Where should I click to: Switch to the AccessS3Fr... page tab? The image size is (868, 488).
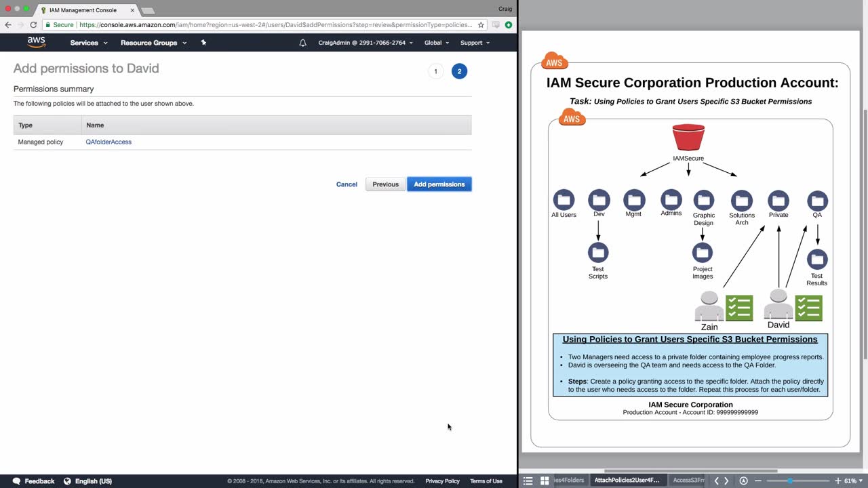(x=688, y=481)
